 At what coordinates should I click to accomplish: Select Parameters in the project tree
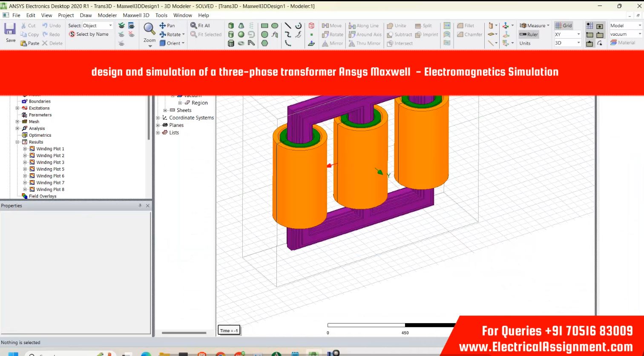pos(40,115)
